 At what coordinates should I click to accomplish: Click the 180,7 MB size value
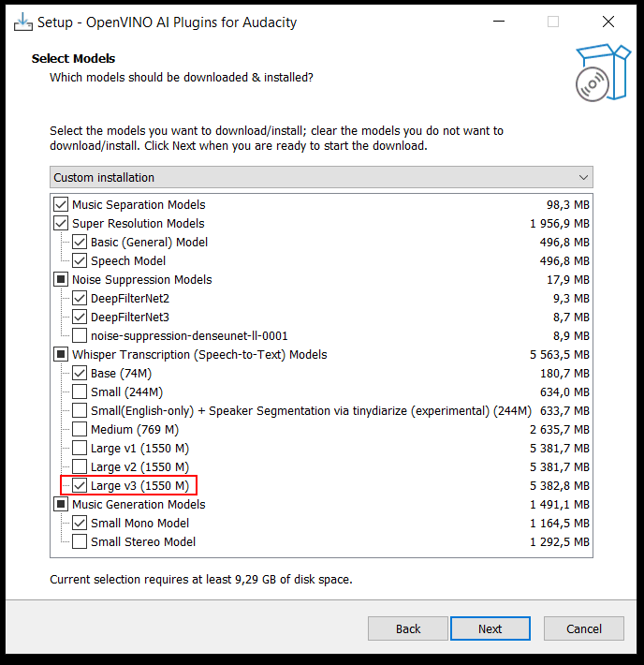[564, 374]
